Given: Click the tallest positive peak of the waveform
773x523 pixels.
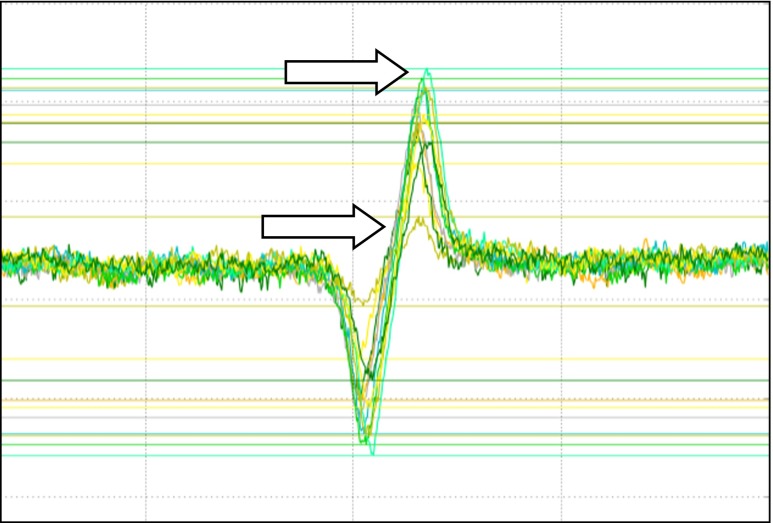Looking at the screenshot, I should point(427,70).
